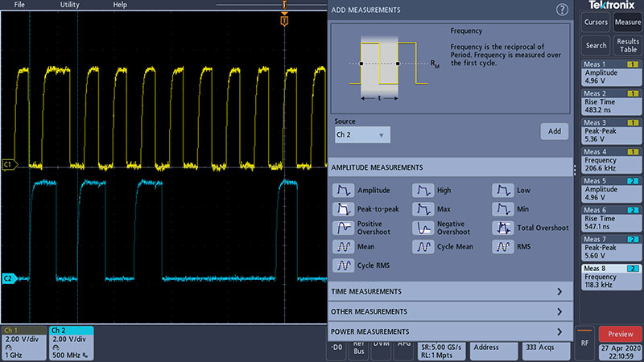Image resolution: width=644 pixels, height=362 pixels.
Task: Expand the Power Measurements section
Action: coord(450,331)
